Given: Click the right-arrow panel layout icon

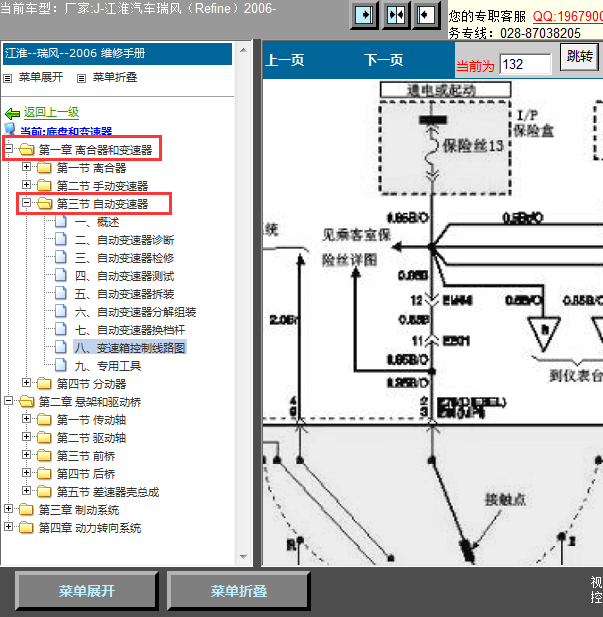Looking at the screenshot, I should click(364, 15).
